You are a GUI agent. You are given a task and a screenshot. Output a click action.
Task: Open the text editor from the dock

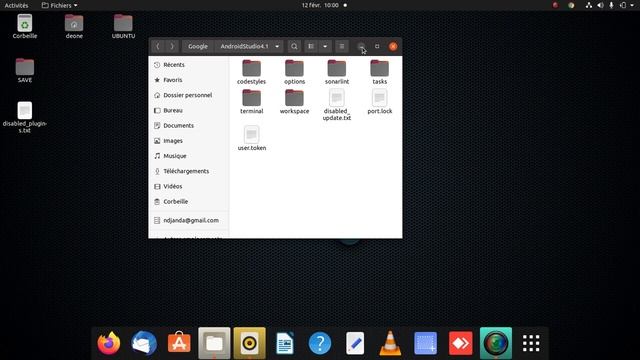pos(355,343)
